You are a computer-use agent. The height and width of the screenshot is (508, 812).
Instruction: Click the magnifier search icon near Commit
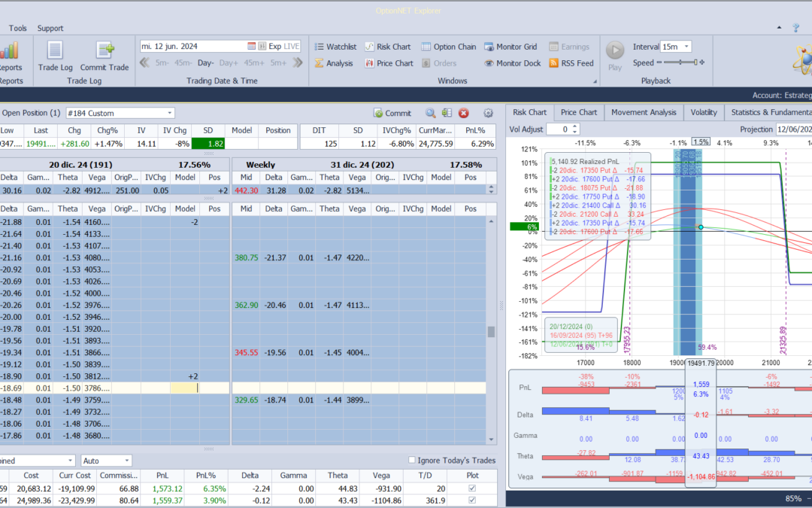pyautogui.click(x=430, y=113)
